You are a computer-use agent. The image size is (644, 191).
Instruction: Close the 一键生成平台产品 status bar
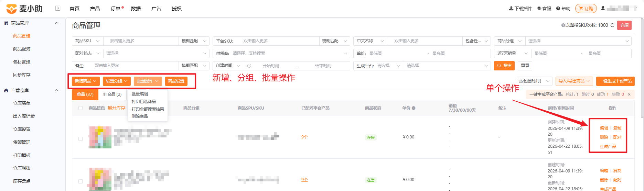(629, 94)
